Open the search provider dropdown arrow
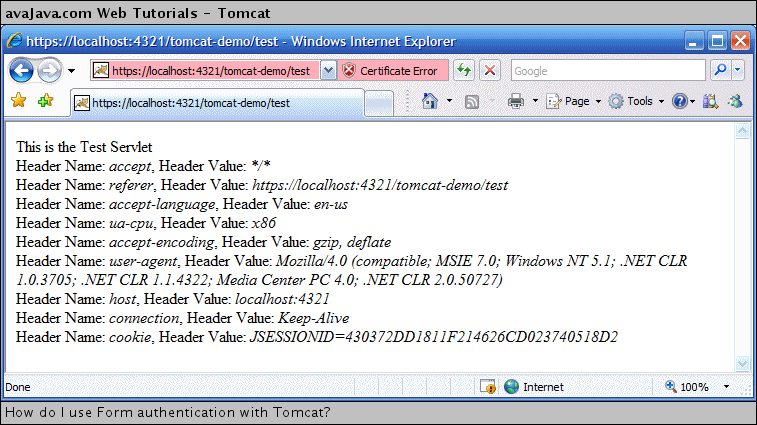This screenshot has height=425, width=757. click(738, 71)
